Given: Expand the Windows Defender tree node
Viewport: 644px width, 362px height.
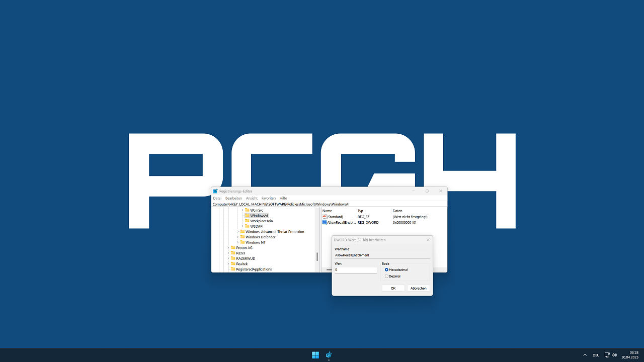Looking at the screenshot, I should (237, 237).
